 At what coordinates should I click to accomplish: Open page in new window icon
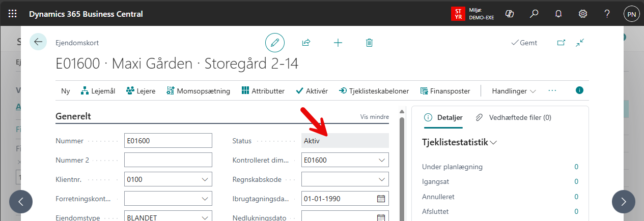(x=561, y=43)
